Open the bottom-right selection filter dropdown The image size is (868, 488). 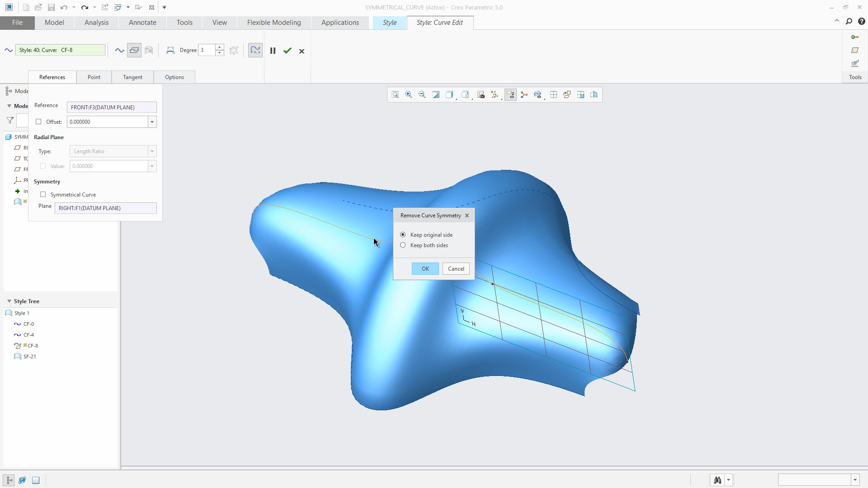tap(855, 480)
